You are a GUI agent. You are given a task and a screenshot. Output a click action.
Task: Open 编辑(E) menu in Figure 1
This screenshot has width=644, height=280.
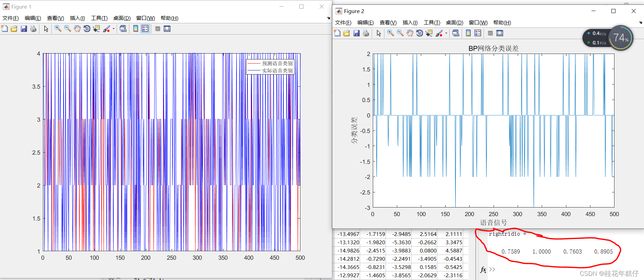(33, 18)
